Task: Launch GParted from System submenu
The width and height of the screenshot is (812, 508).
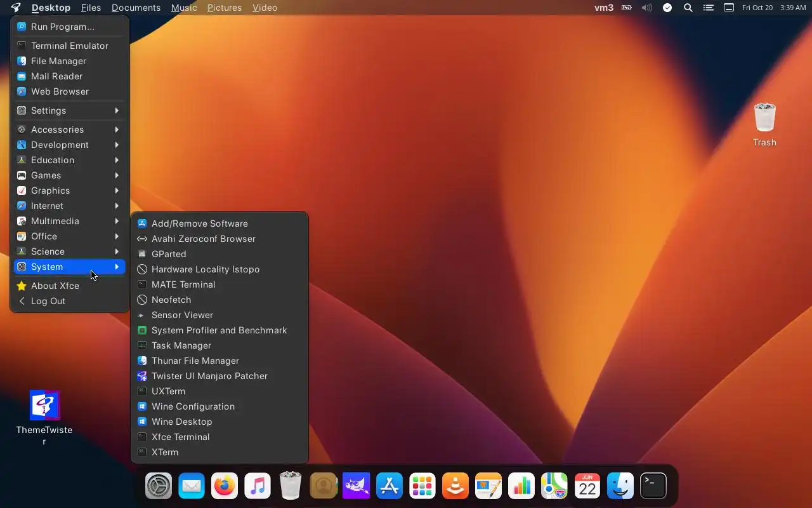Action: point(219,254)
